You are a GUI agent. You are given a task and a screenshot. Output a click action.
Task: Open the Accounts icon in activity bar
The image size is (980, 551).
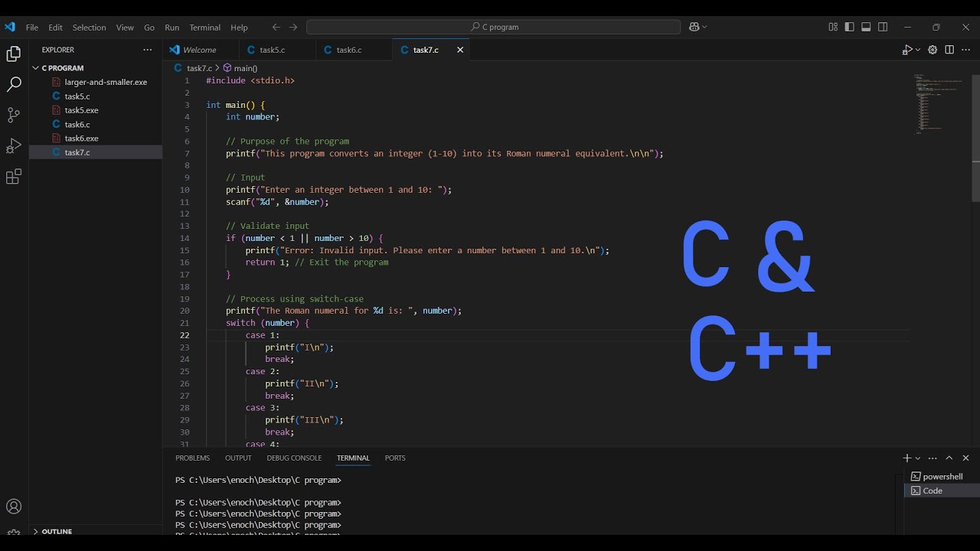tap(14, 507)
